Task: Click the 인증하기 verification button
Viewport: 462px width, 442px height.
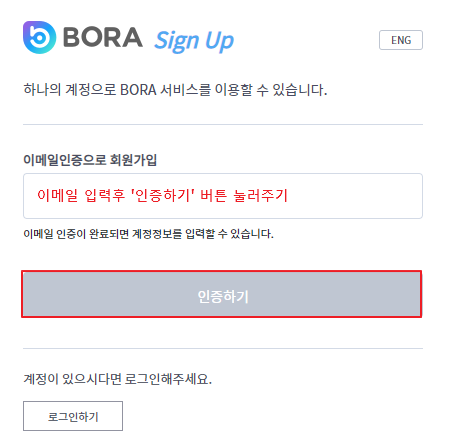Action: (222, 294)
